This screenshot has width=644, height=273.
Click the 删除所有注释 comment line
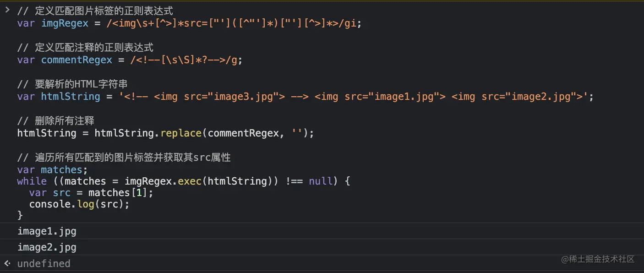click(55, 120)
